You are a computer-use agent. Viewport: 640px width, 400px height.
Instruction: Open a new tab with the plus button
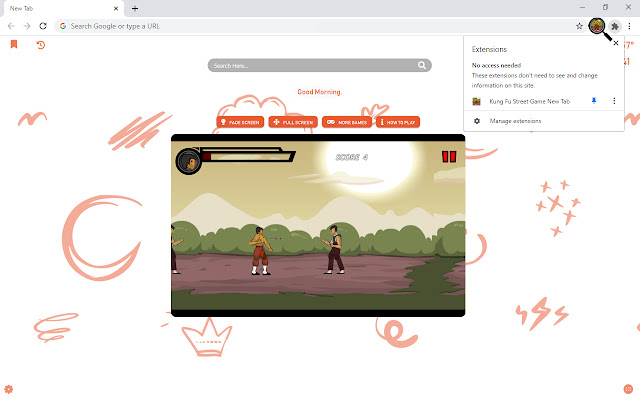(x=135, y=8)
